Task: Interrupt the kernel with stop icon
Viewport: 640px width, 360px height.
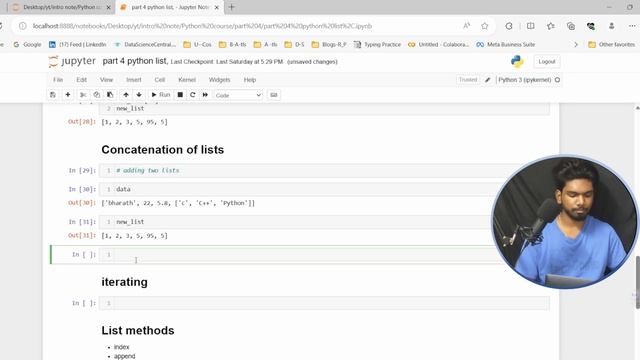Action: pos(180,95)
